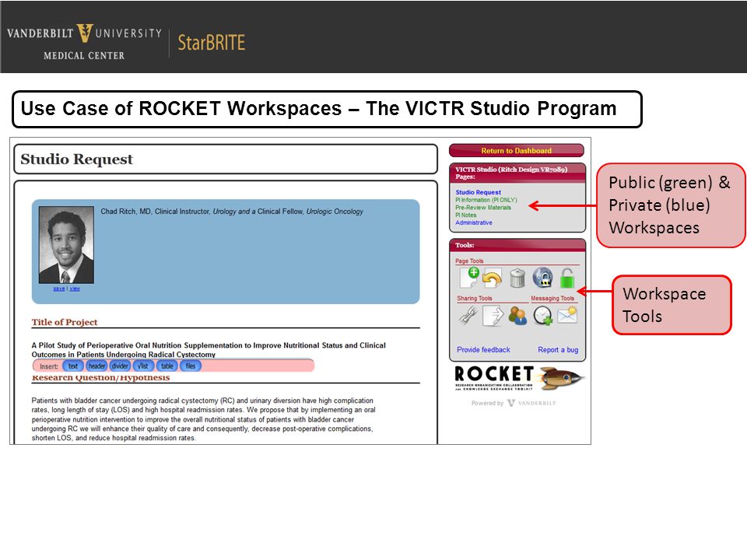This screenshot has width=747, height=560.
Task: Click the Vanderbilt University Medical Center logo
Action: click(x=84, y=41)
